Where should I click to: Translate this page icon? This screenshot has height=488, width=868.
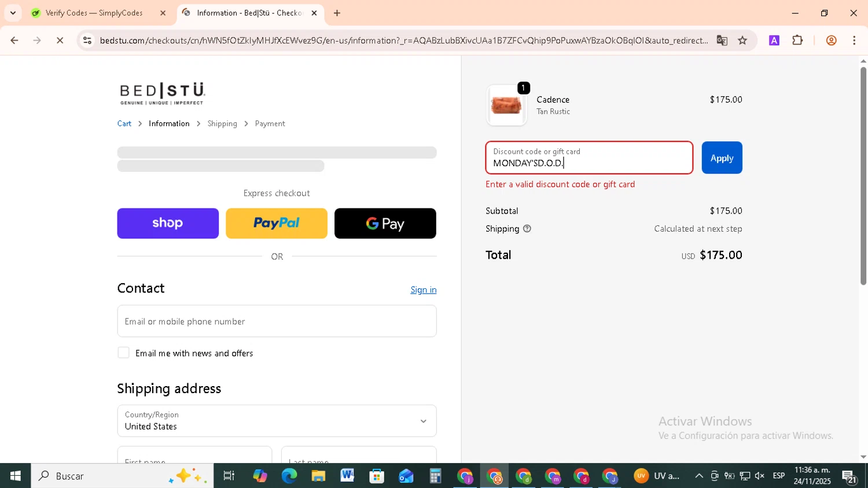click(x=722, y=41)
